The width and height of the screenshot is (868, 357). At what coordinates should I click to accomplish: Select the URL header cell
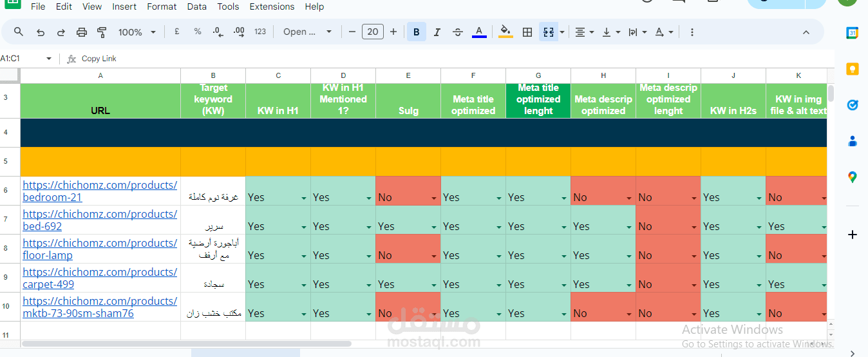[100, 101]
